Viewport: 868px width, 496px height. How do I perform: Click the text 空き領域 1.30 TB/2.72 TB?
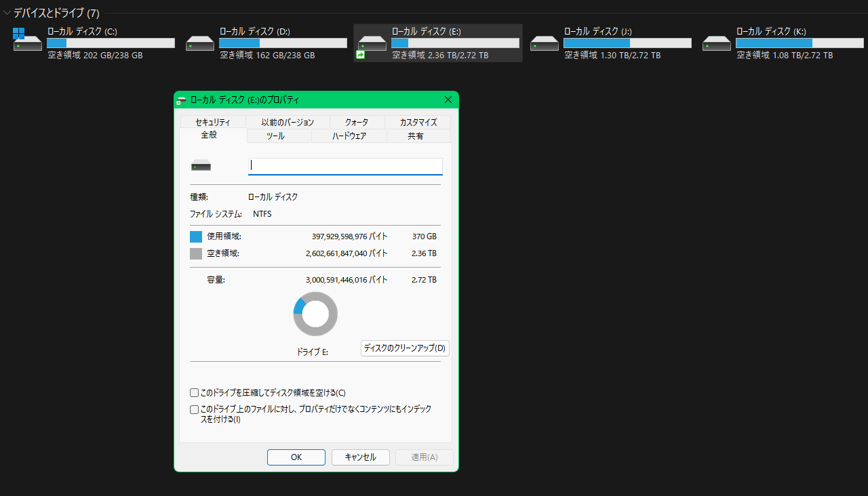[x=612, y=56]
